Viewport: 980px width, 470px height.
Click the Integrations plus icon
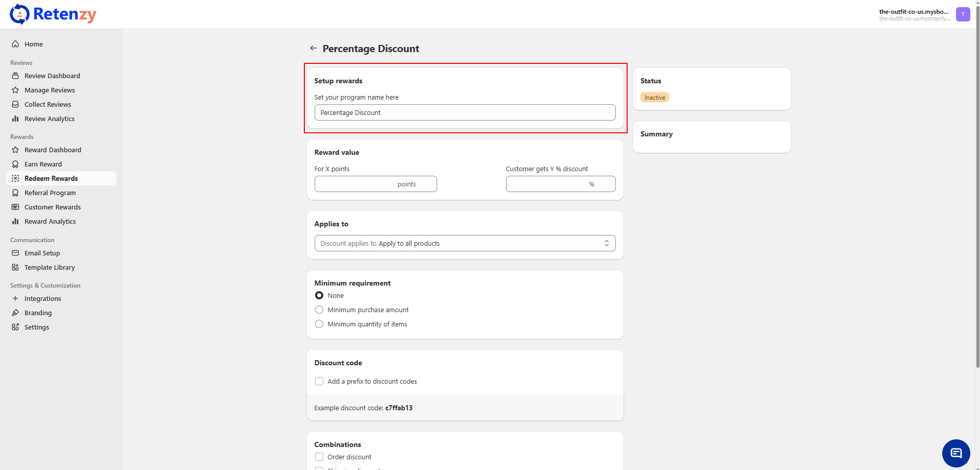point(15,298)
